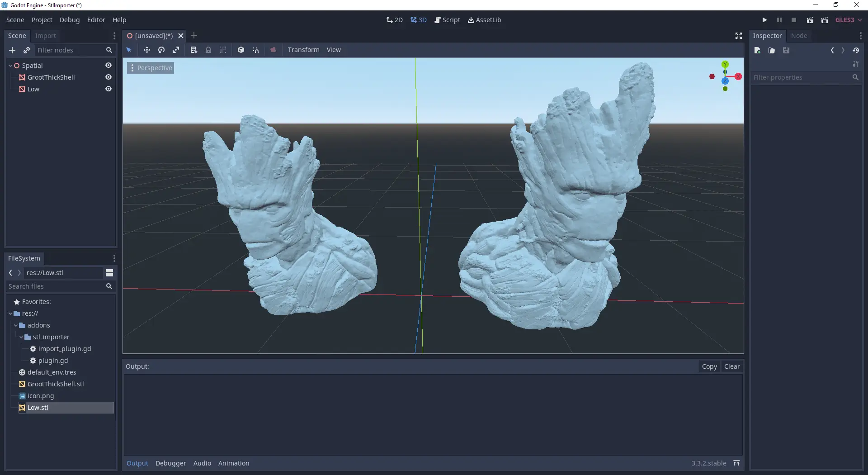Screen dimensions: 868x475
Task: Activate the Scale Mode tool
Action: click(x=176, y=50)
